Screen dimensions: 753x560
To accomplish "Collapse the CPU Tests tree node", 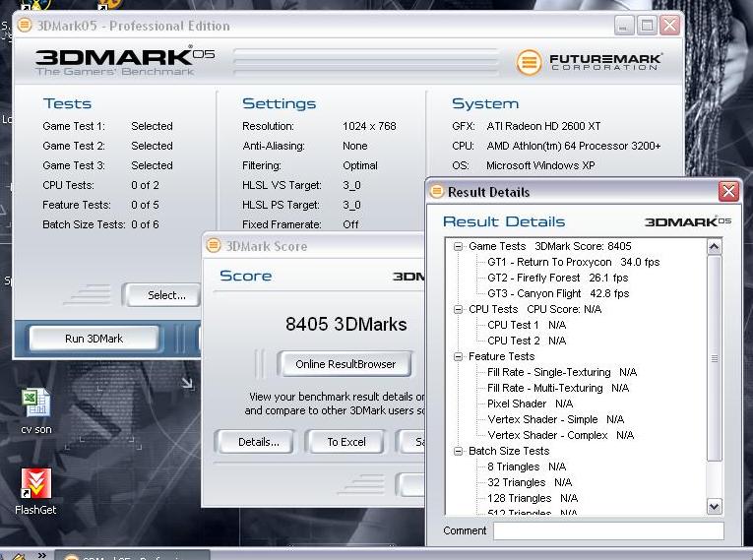I will [x=458, y=309].
